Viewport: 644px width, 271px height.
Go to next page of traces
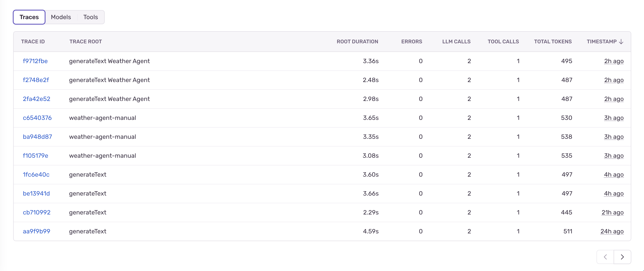622,257
